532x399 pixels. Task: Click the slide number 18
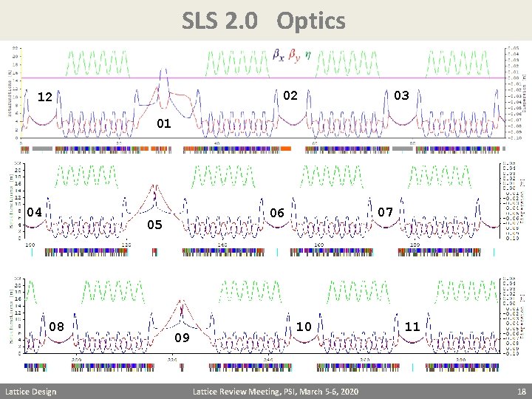522,392
